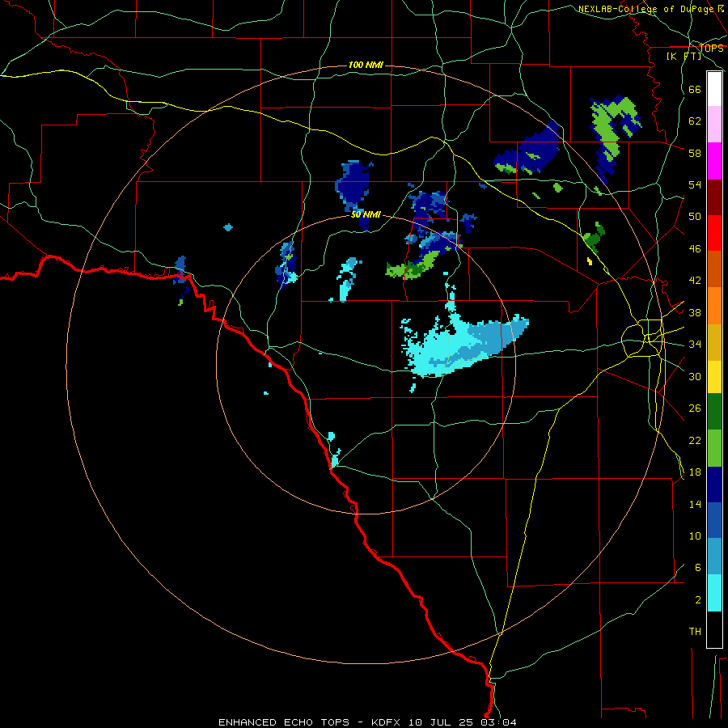Click the 14 value on legend
The image size is (728, 728).
coord(695,504)
